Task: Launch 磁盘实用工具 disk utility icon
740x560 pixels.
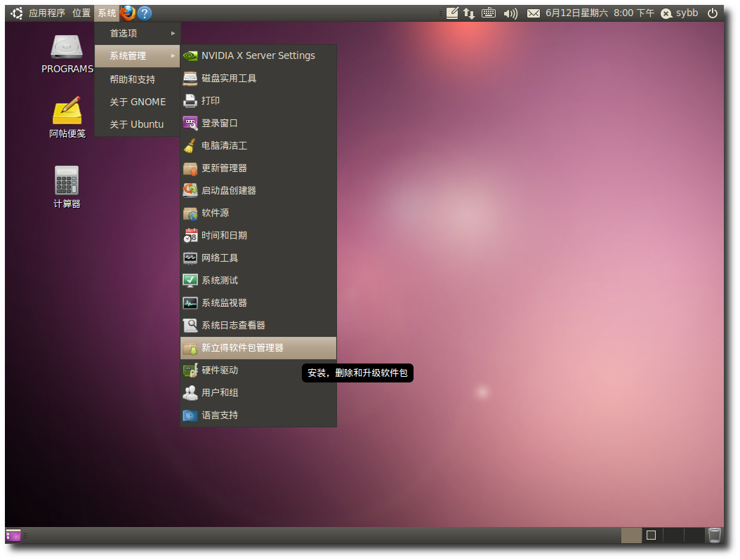Action: [x=190, y=79]
